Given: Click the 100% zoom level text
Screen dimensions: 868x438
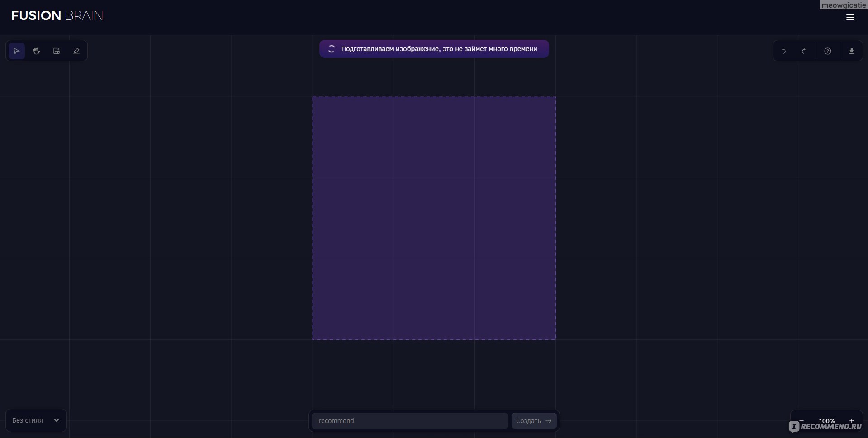Looking at the screenshot, I should 827,421.
